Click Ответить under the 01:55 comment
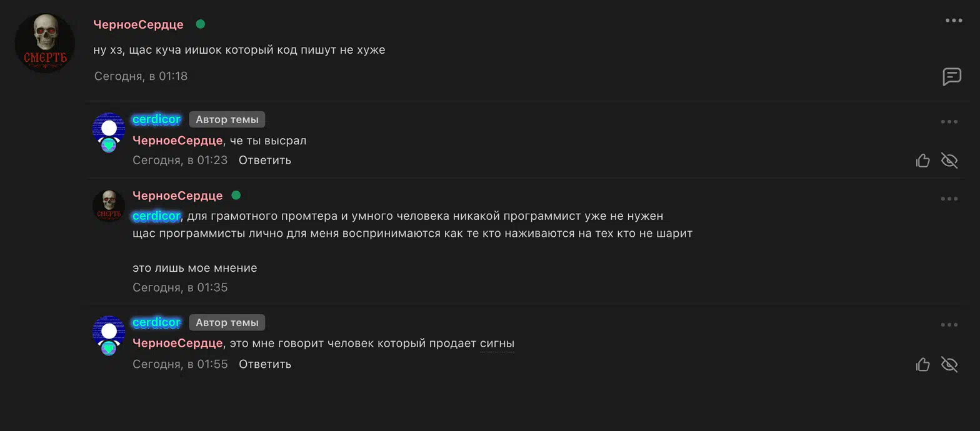The image size is (980, 431). click(x=265, y=364)
